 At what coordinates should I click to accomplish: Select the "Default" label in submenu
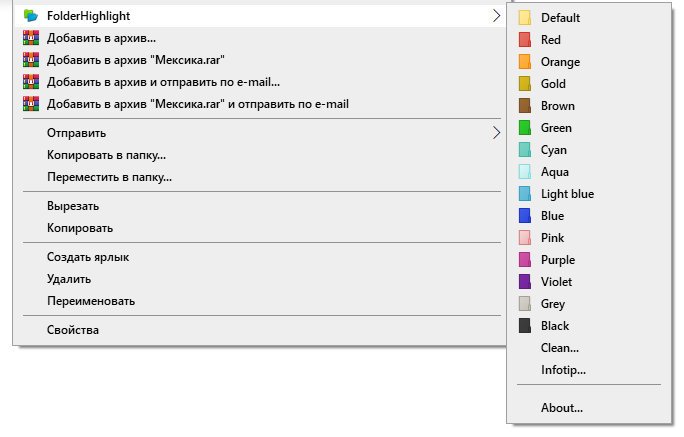point(560,18)
